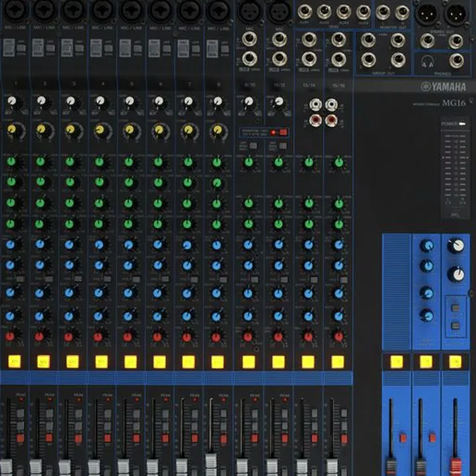Viewport: 476px width, 476px height.
Task: Toggle the red ST button beside channel 1 fader
Action: (20, 438)
